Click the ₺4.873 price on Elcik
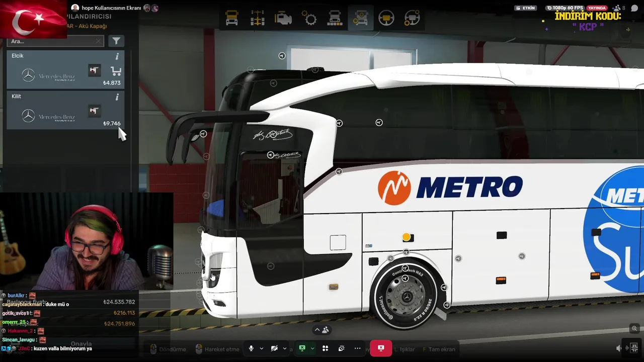 112,83
